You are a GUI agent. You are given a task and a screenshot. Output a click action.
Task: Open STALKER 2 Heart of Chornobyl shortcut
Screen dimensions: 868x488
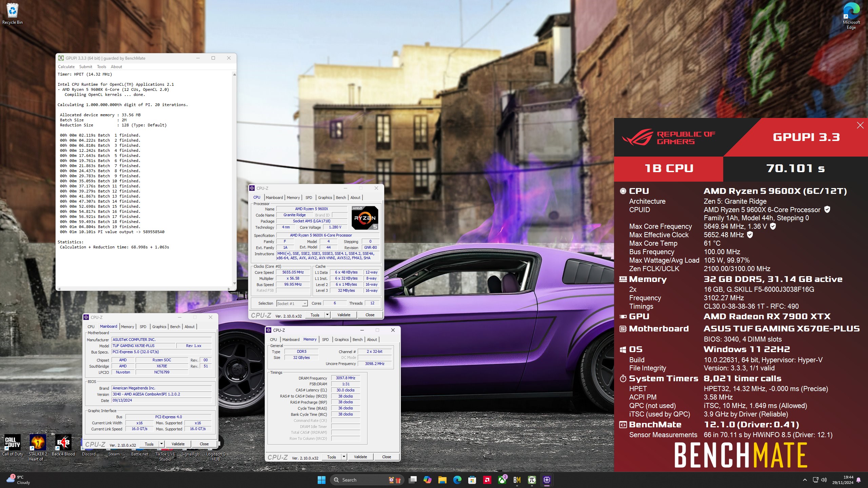(38, 447)
